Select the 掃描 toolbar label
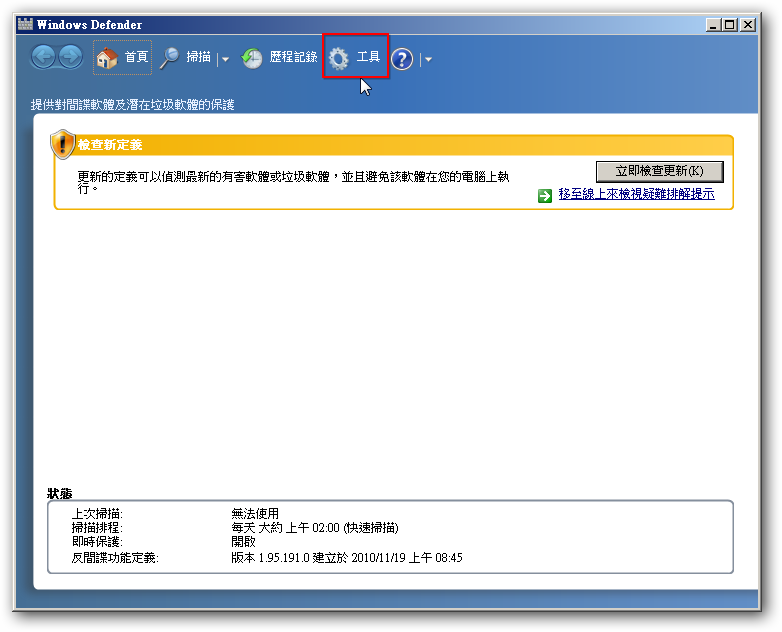The height and width of the screenshot is (632, 782). [198, 58]
